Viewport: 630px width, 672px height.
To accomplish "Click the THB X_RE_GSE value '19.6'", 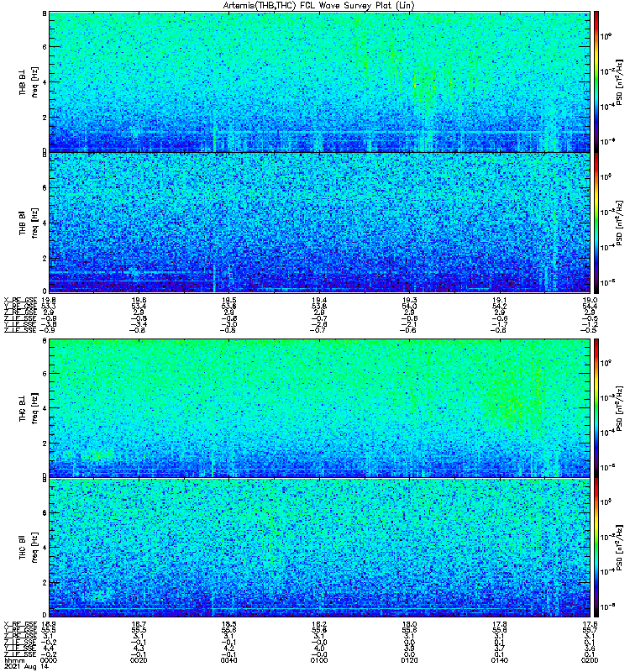I will 139,301.
